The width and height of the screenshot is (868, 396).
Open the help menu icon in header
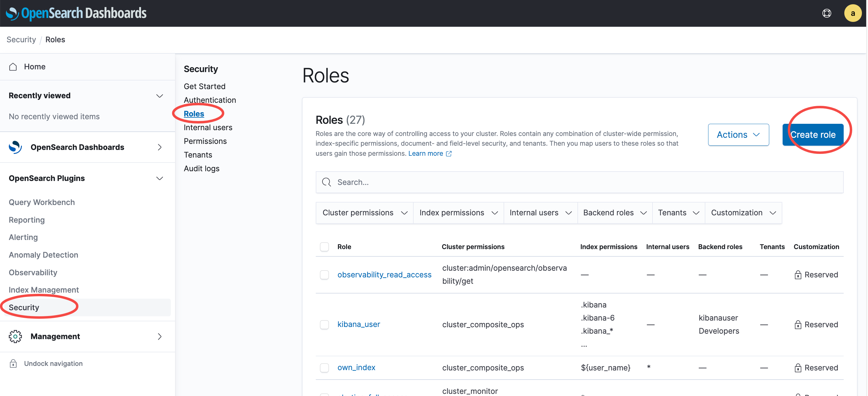pyautogui.click(x=826, y=13)
